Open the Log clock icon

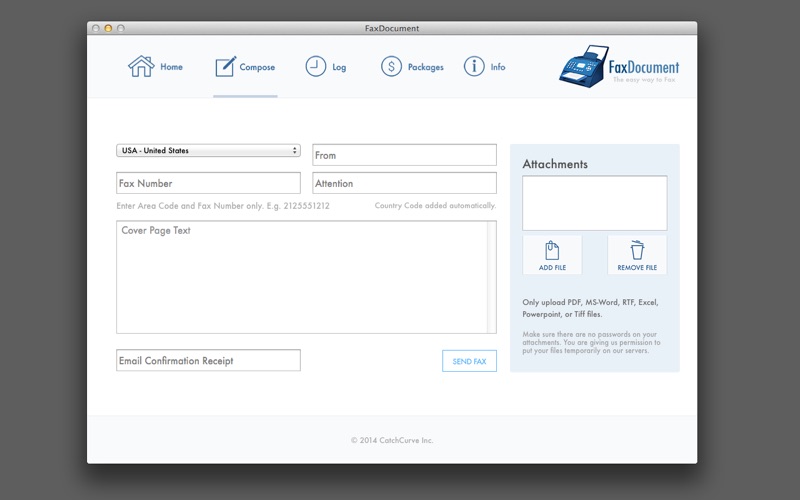[x=315, y=66]
